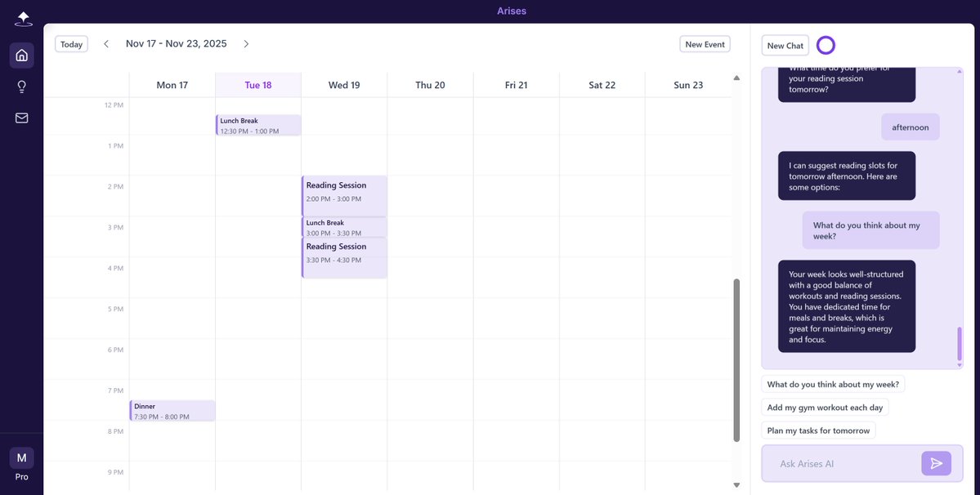This screenshot has width=980, height=495.
Task: Click the Today button
Action: click(x=71, y=44)
